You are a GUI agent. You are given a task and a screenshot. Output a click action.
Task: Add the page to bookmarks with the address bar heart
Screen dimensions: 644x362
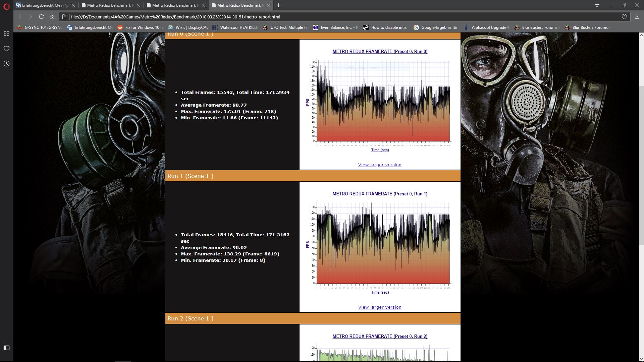click(x=624, y=17)
